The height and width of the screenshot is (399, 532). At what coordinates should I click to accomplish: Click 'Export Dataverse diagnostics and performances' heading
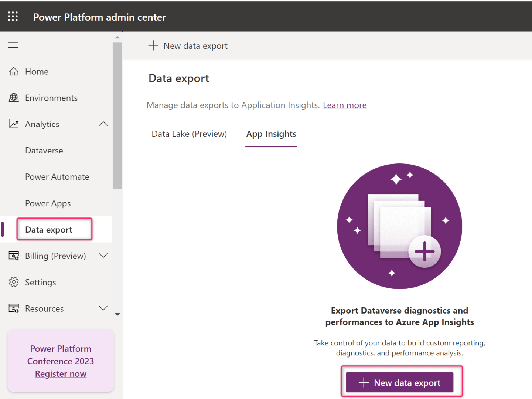(399, 316)
